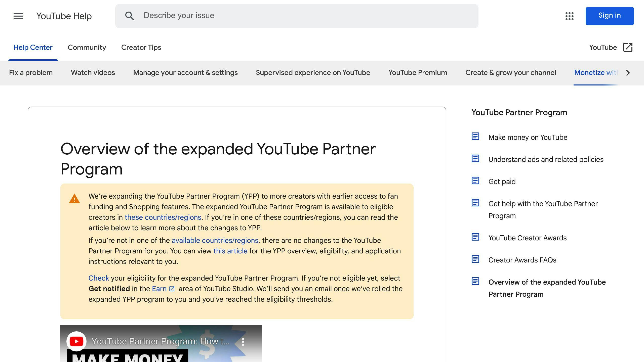
Task: Click the Sign in button
Action: 610,16
